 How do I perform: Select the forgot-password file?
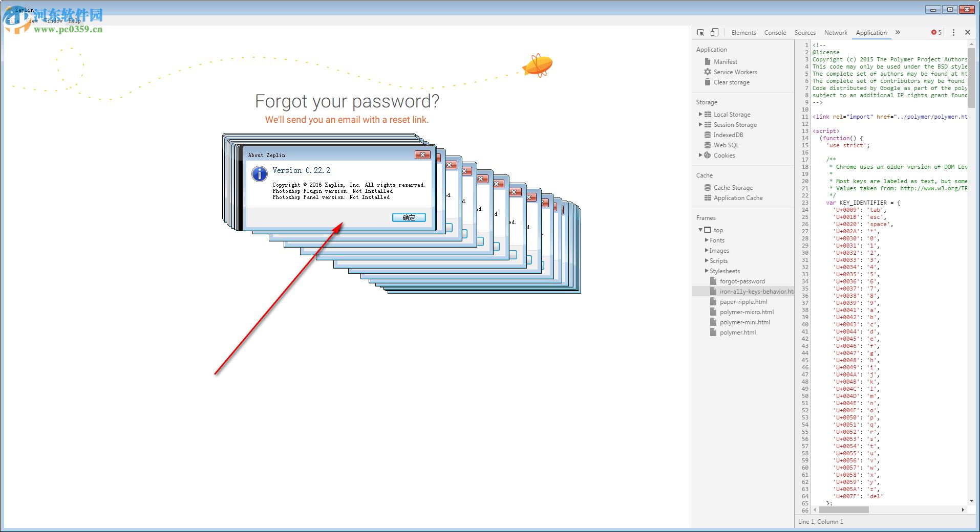click(742, 281)
